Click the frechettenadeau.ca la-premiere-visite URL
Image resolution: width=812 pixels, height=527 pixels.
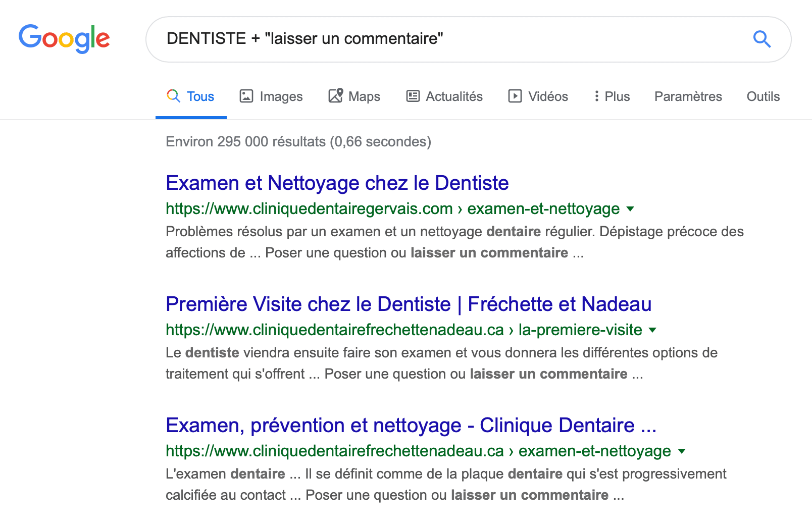(x=404, y=330)
